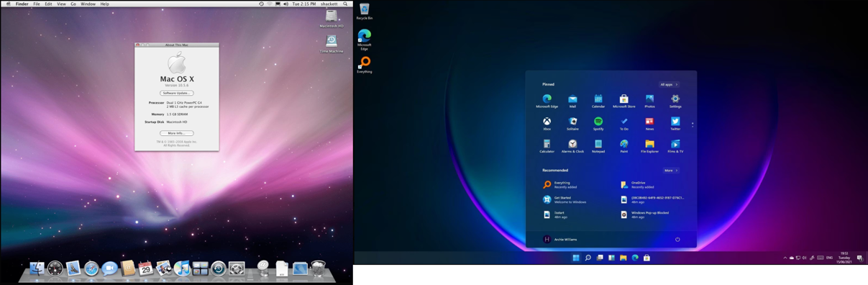Launch Notepad from pinned apps
Viewport: 868px width, 285px height.
tap(598, 146)
